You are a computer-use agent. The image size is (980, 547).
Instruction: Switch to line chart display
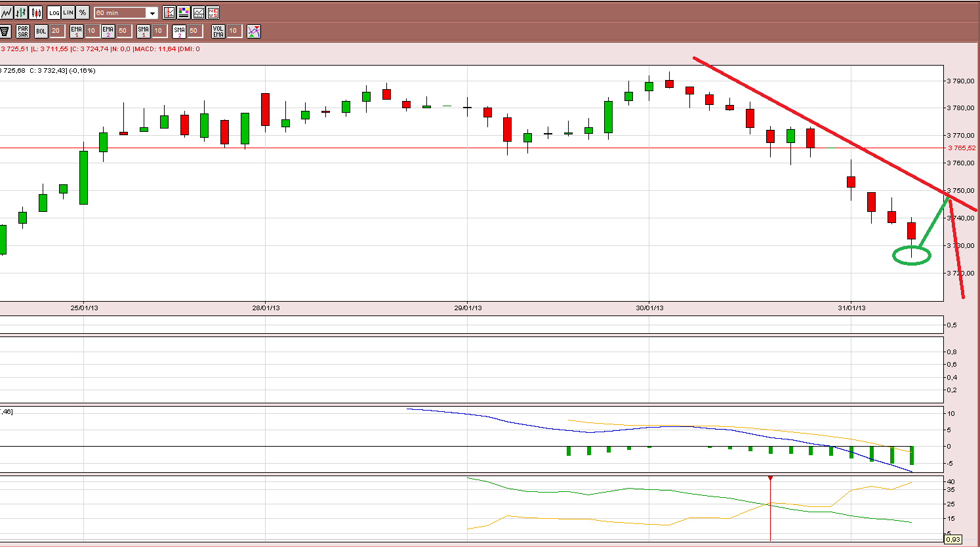coord(7,12)
